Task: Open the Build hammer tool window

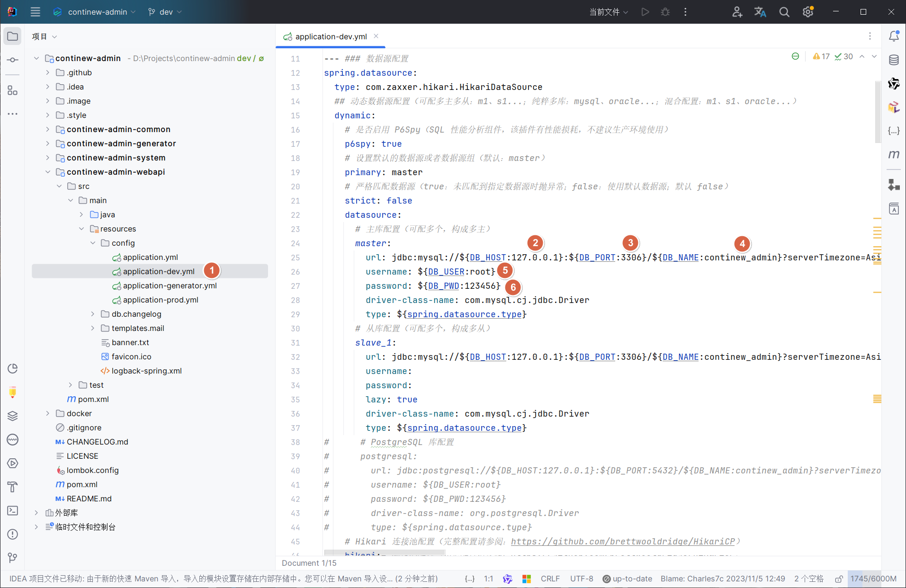Action: (13, 487)
